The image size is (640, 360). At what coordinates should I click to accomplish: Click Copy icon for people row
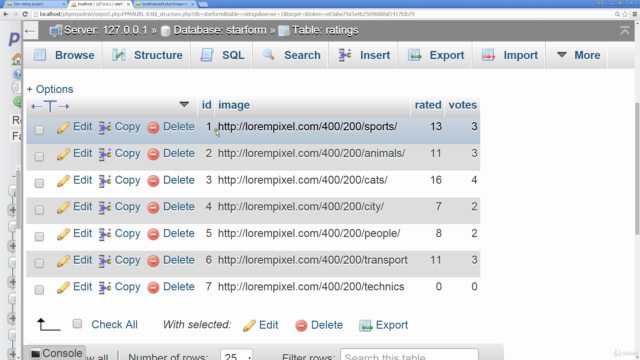pos(105,234)
